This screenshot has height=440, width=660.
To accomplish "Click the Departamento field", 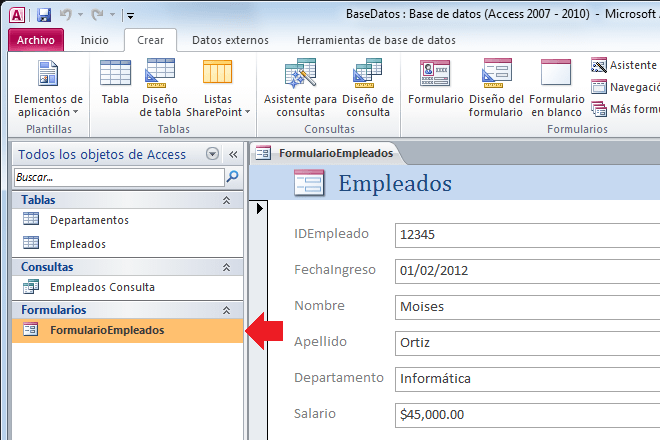I will [527, 379].
